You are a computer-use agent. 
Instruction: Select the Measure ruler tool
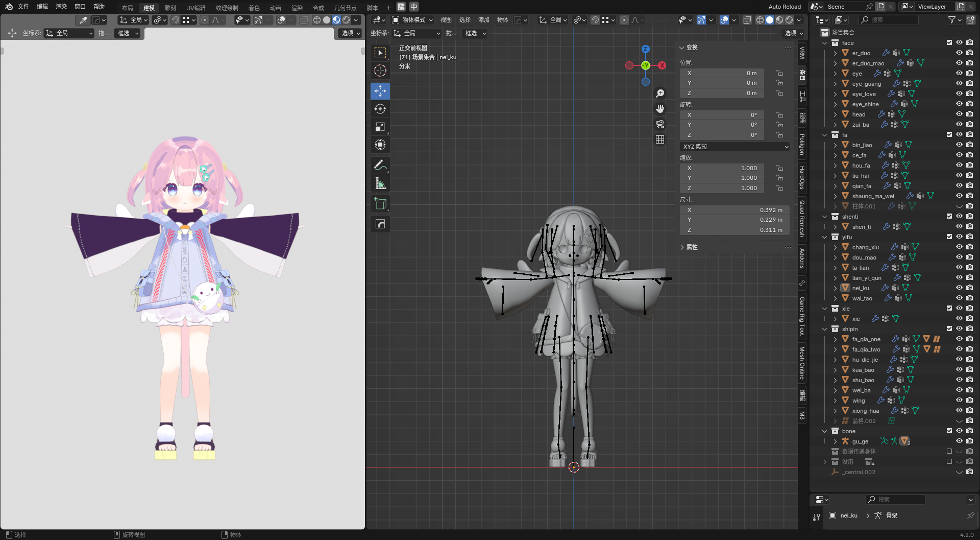[380, 183]
